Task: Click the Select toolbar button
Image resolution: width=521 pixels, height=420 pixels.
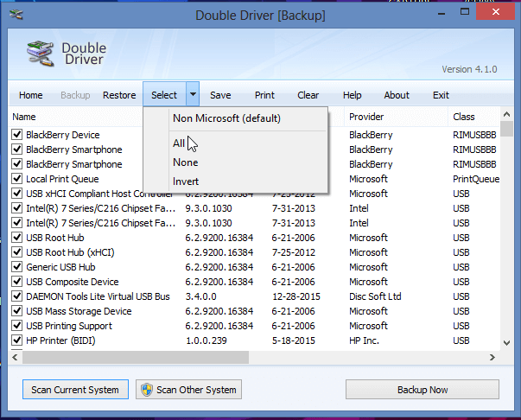Action: point(164,95)
